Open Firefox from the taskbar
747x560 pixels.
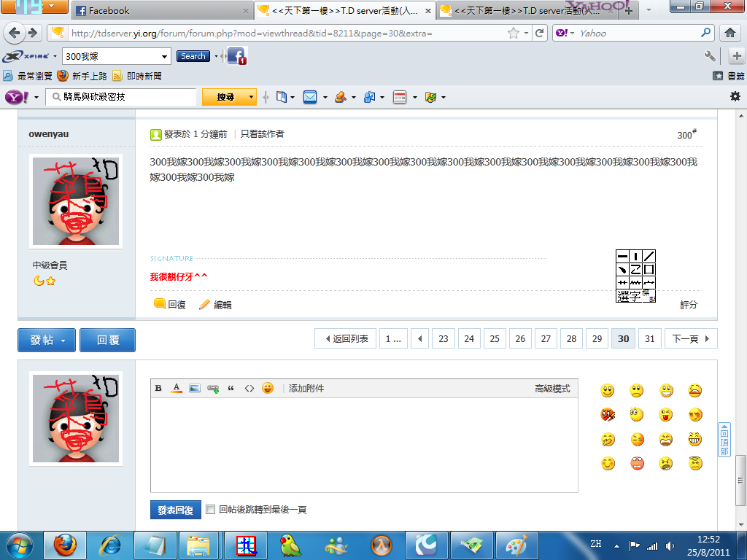[65, 545]
